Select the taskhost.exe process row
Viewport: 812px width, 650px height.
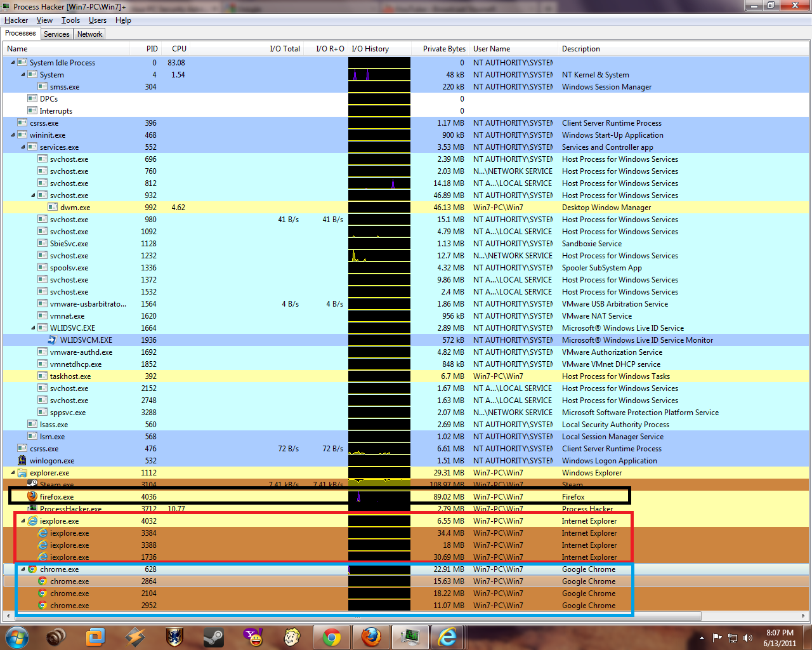[x=406, y=376]
